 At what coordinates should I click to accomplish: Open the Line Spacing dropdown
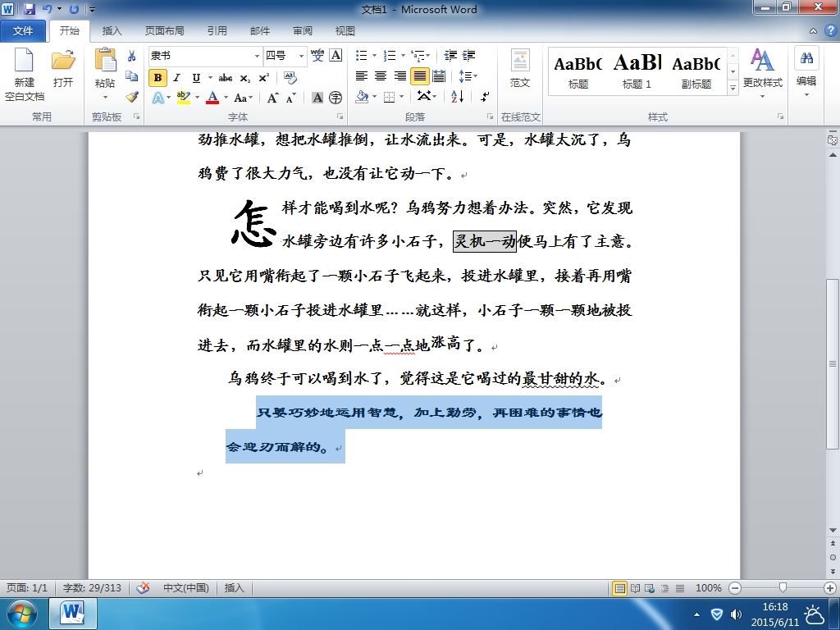click(x=468, y=76)
